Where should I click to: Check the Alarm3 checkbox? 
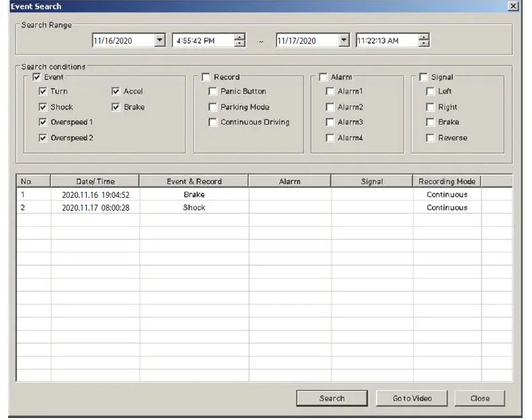(330, 122)
